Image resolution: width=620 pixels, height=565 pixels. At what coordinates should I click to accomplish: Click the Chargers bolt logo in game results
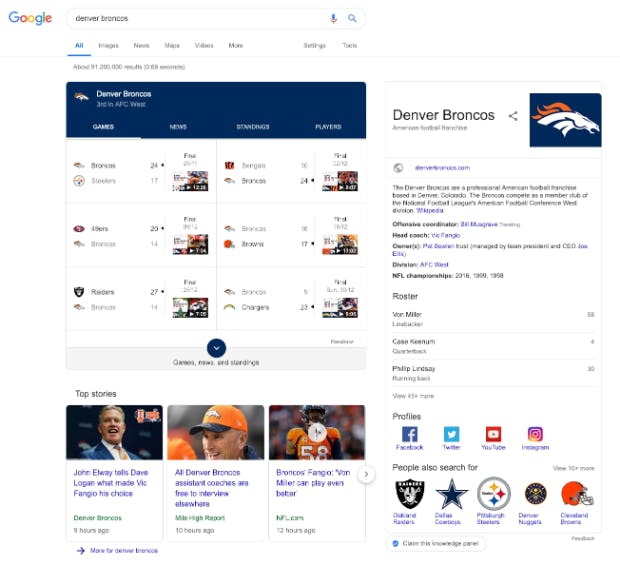(x=229, y=307)
